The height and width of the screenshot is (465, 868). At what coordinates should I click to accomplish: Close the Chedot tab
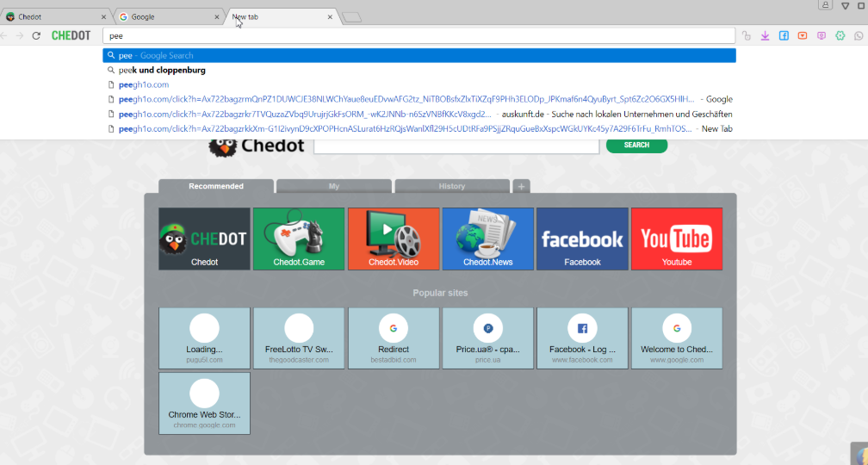(103, 17)
